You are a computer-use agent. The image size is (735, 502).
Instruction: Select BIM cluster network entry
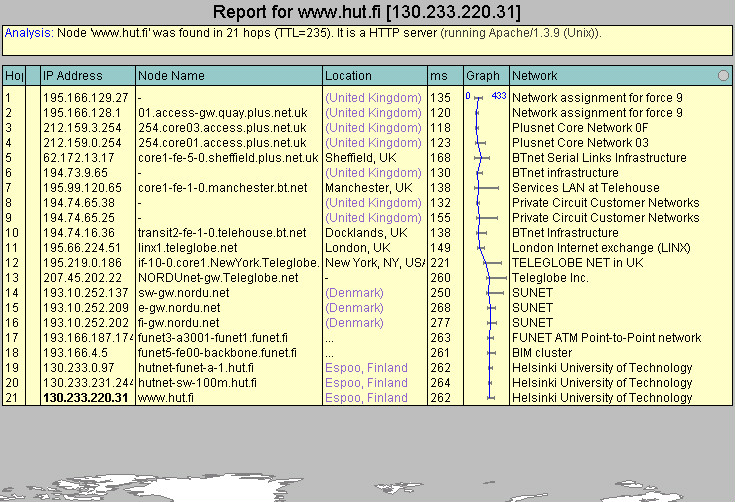(x=542, y=352)
